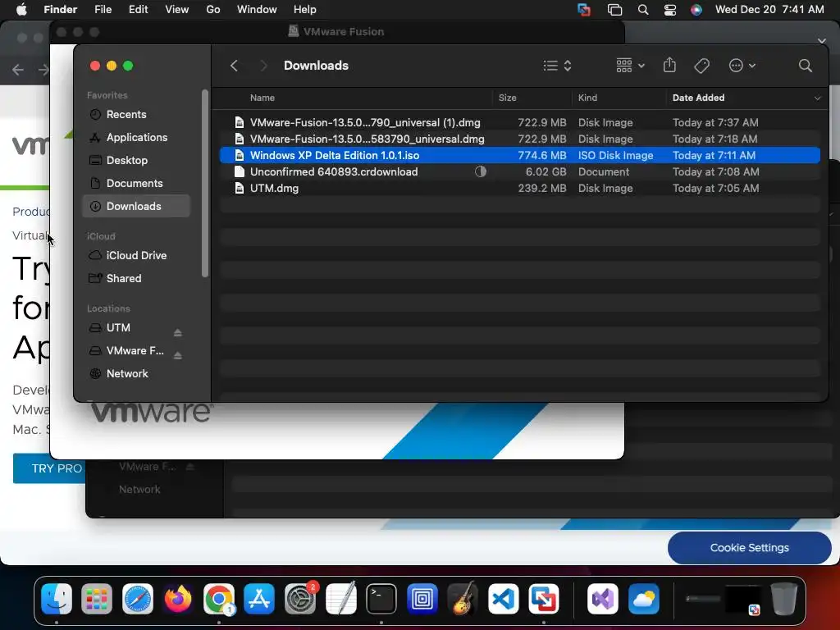The height and width of the screenshot is (630, 840).
Task: Open Safari from the Dock
Action: (138, 598)
